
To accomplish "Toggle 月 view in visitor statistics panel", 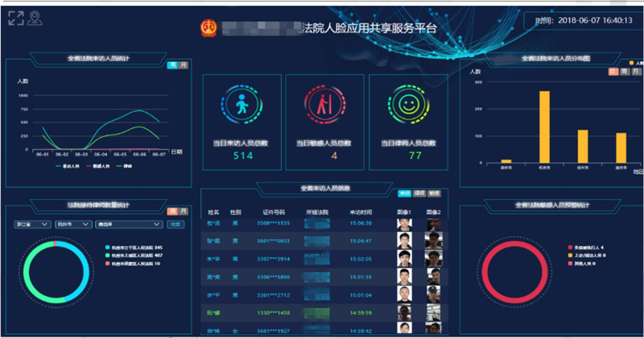I will point(183,65).
